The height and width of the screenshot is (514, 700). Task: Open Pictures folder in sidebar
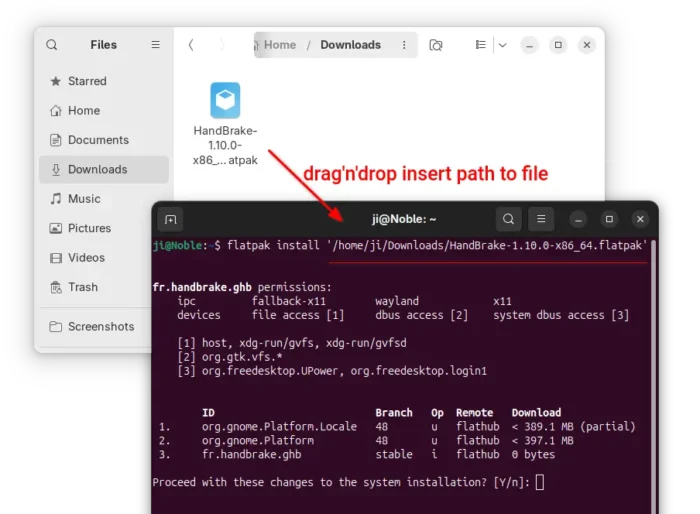[x=89, y=228]
